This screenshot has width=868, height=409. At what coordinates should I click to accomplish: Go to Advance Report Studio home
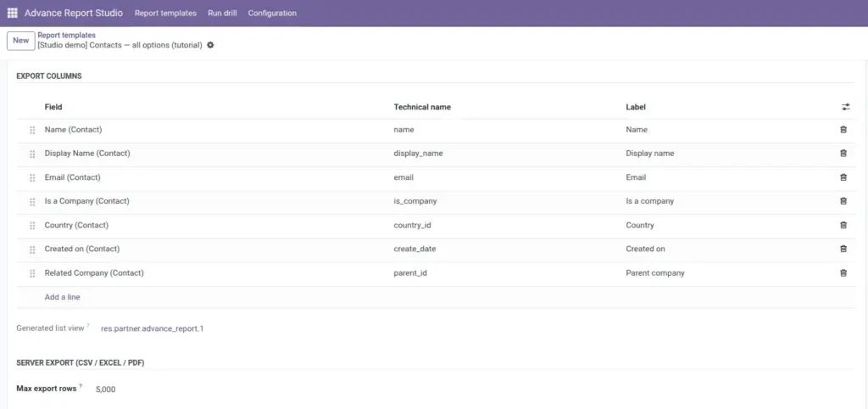[x=74, y=13]
